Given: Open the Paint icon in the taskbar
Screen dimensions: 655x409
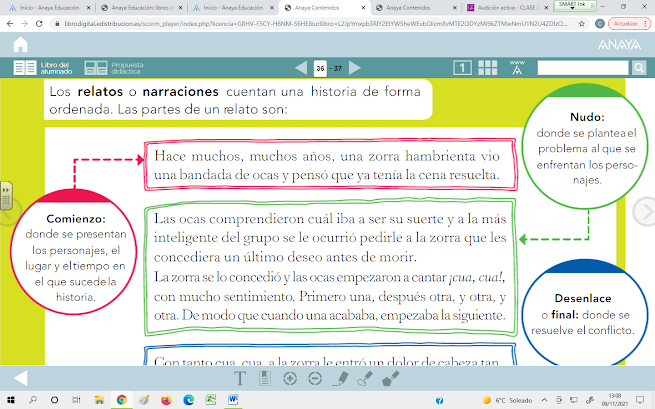Looking at the screenshot, I should pyautogui.click(x=144, y=400).
